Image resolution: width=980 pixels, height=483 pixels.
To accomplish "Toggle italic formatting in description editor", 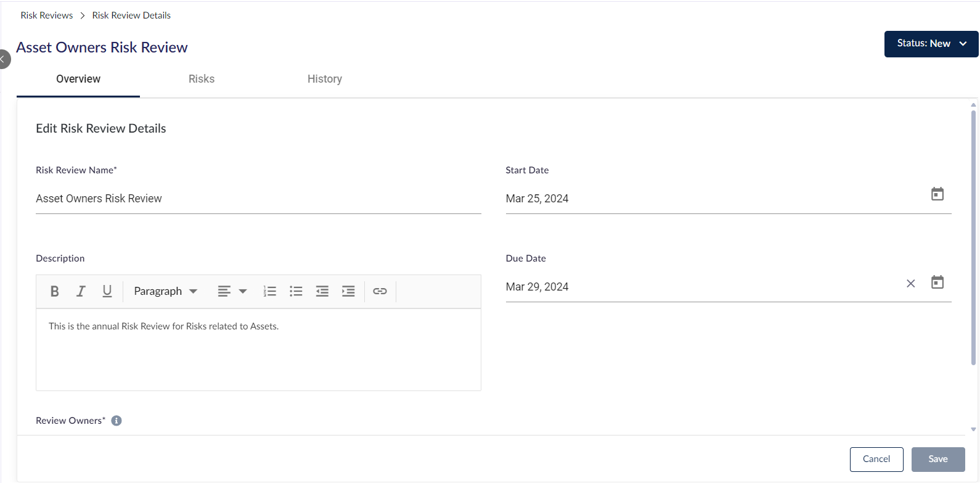I will click(81, 291).
